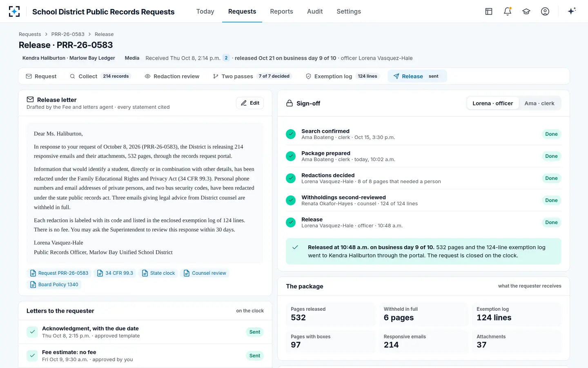Viewport: 588px width, 368px height.
Task: Open the 34 CFR 99.3 citation
Action: coord(115,273)
